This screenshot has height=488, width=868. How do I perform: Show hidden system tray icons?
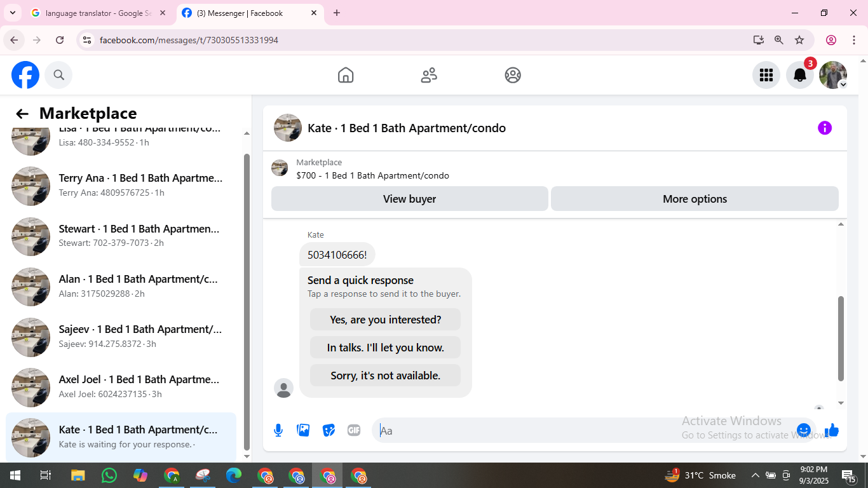pos(756,475)
